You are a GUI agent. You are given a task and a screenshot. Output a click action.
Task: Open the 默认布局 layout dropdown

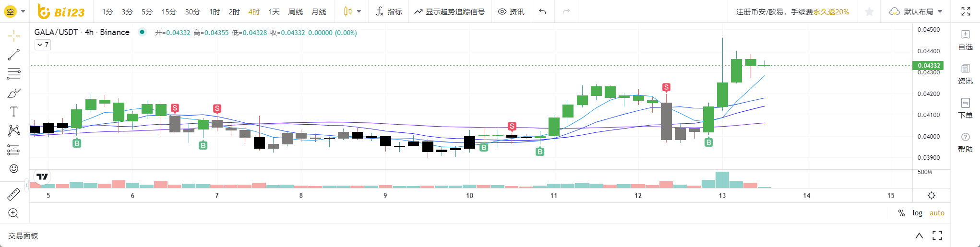(x=916, y=12)
